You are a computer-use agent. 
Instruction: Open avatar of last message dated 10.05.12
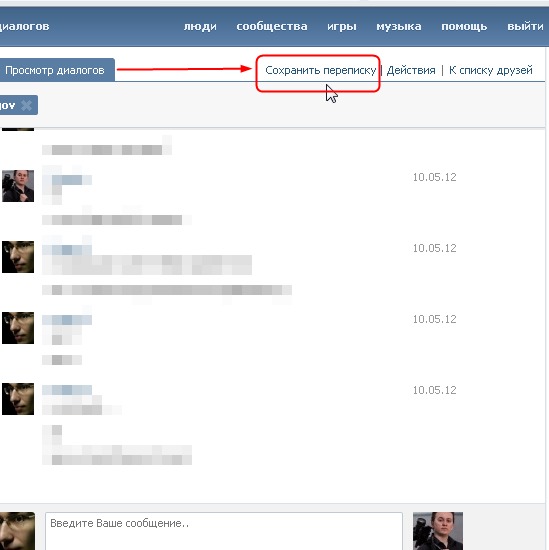click(18, 399)
